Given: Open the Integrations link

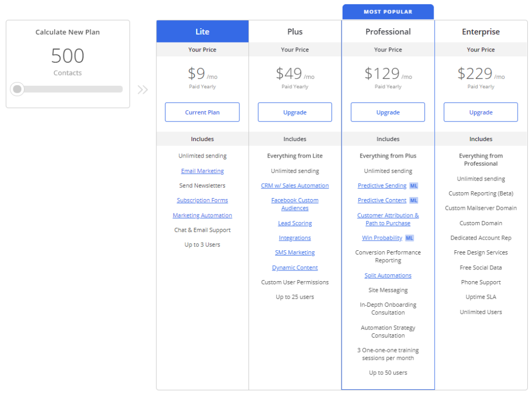Looking at the screenshot, I should click(295, 238).
